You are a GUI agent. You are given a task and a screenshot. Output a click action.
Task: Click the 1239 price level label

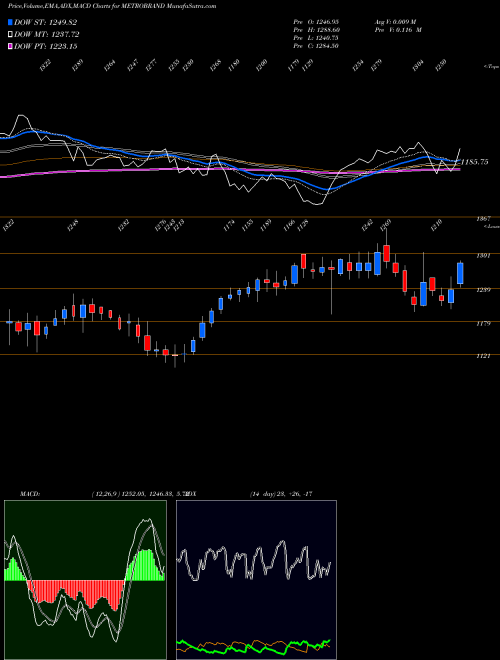483,290
